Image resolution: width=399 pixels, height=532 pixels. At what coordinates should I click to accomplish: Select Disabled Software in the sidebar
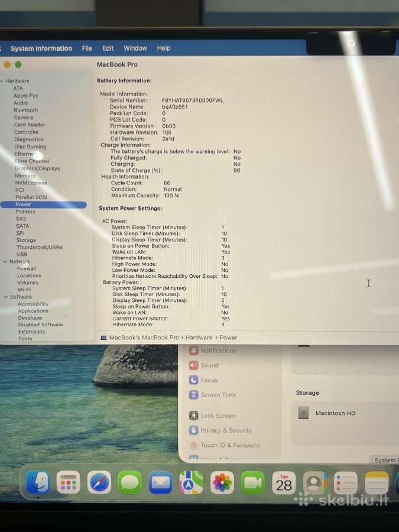[41, 325]
